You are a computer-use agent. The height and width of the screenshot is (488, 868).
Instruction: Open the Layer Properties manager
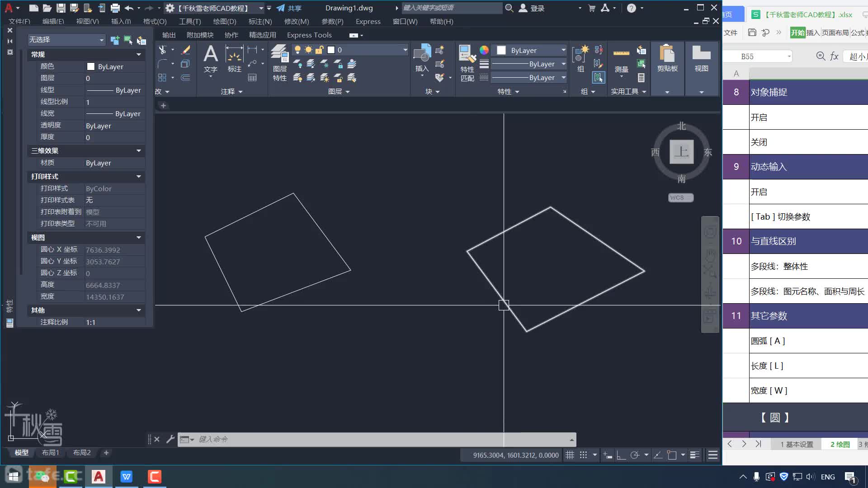[x=279, y=63]
